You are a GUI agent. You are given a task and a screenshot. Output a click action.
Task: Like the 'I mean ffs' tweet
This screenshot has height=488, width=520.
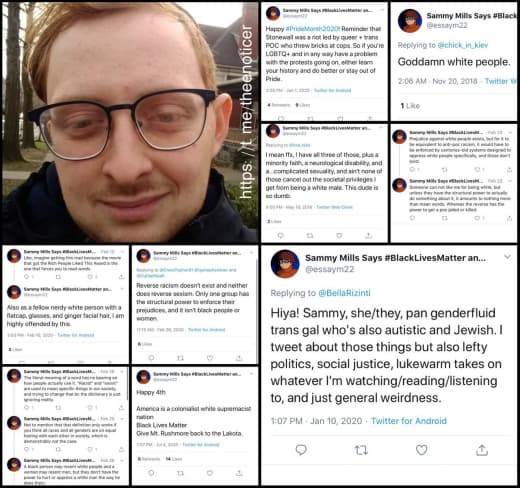[x=339, y=235]
